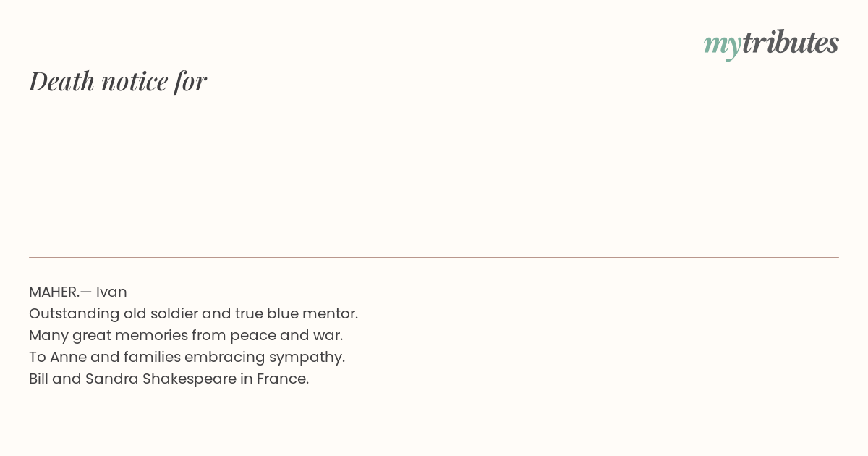Click the "Outstanding old soldier" line
Image resolution: width=868 pixels, height=456 pixels.
(x=193, y=313)
